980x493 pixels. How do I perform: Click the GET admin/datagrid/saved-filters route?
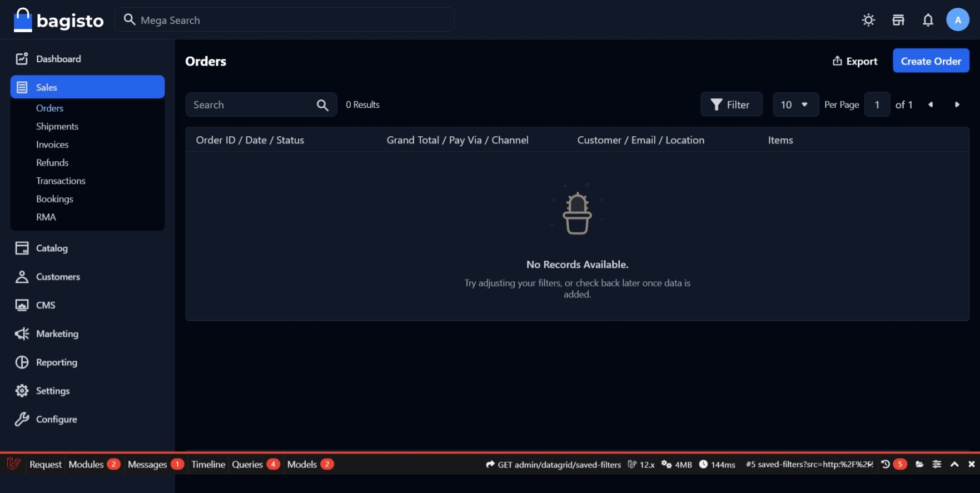click(x=553, y=465)
